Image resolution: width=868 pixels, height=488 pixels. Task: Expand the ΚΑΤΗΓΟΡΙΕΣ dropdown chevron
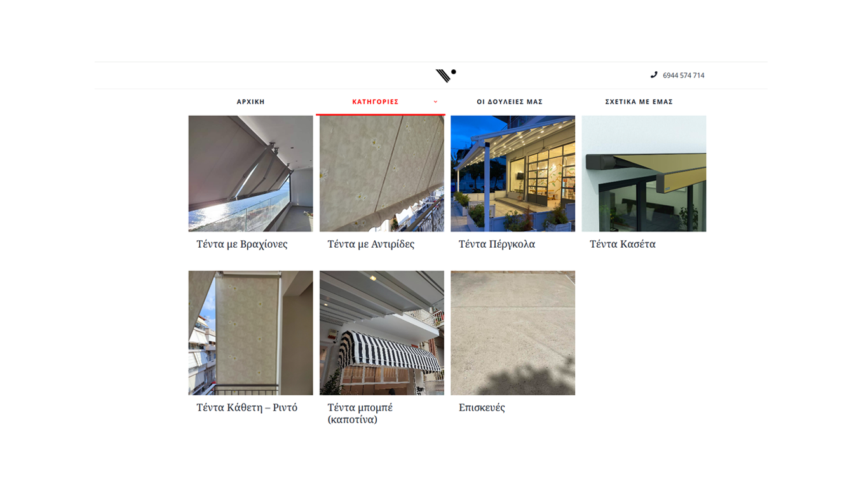(435, 102)
